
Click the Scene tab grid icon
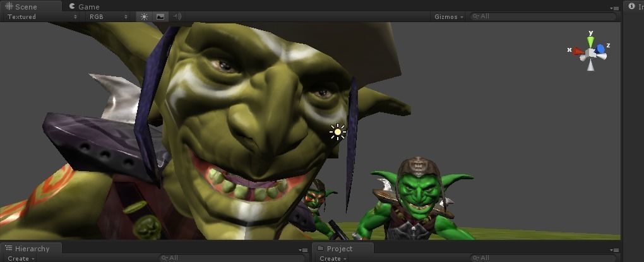pyautogui.click(x=9, y=6)
